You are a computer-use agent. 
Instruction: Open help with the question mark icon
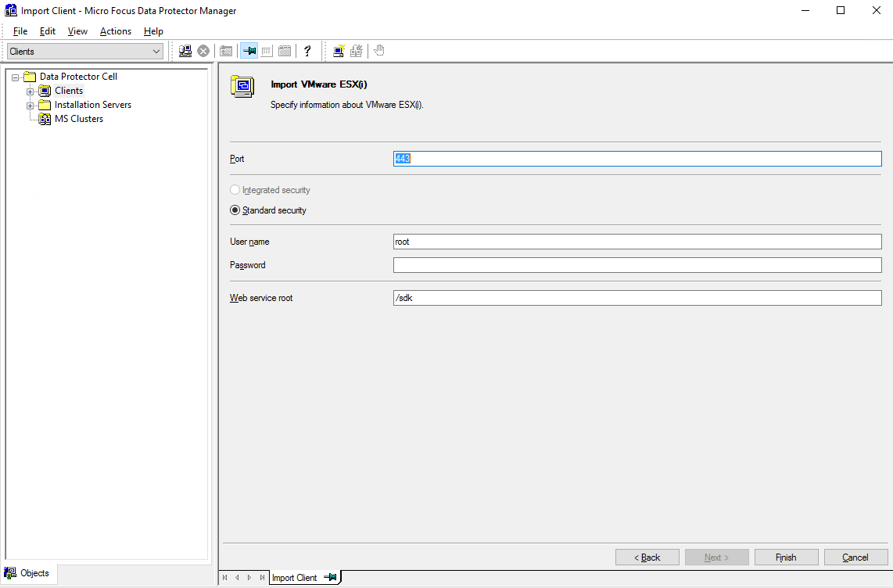[307, 52]
